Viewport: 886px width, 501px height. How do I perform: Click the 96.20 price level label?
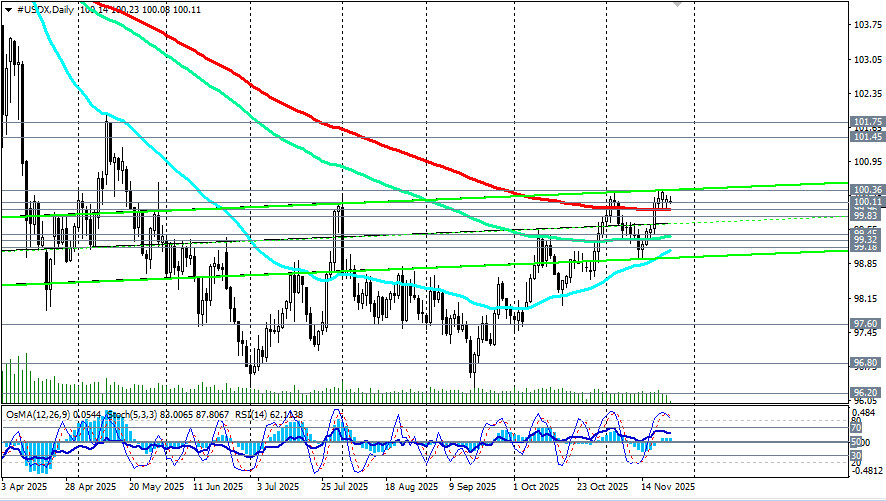click(868, 392)
